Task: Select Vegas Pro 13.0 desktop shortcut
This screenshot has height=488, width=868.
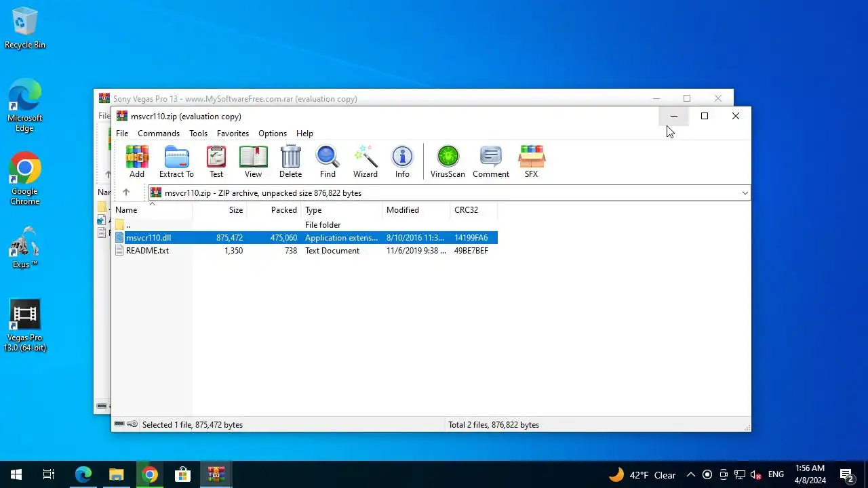Action: 25,326
